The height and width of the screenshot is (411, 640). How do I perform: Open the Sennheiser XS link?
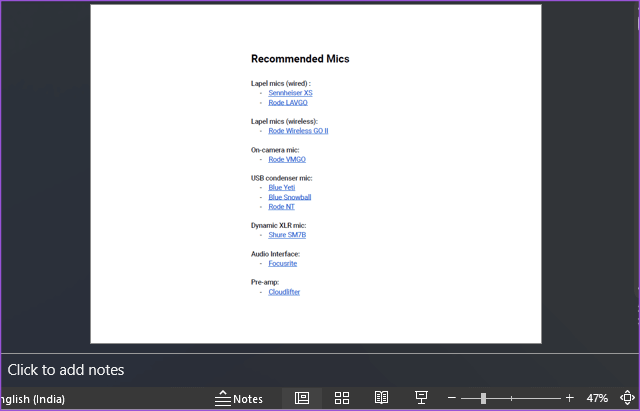point(290,93)
